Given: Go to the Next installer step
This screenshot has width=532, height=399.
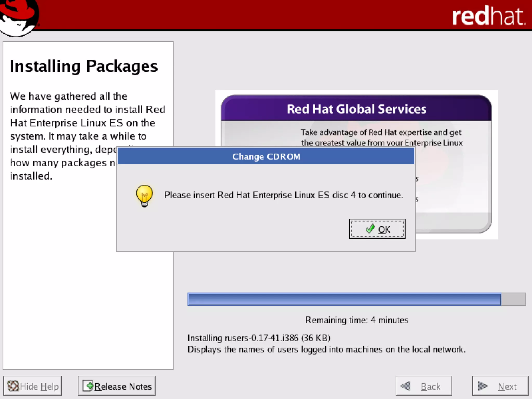Looking at the screenshot, I should [500, 386].
